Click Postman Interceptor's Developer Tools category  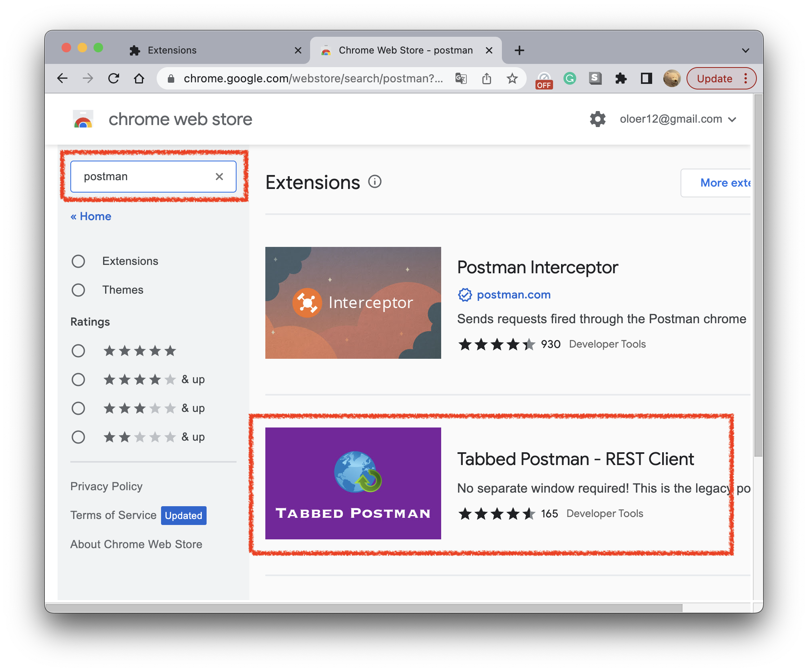coord(607,344)
